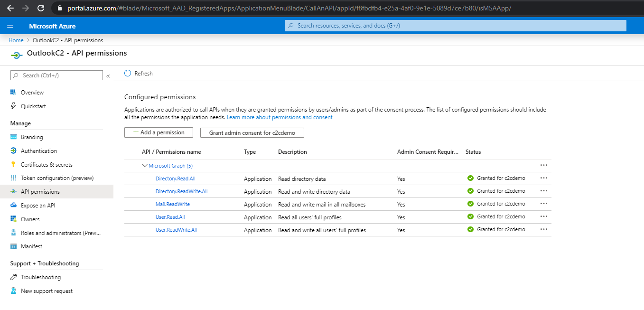The width and height of the screenshot is (644, 310).
Task: Open the ellipsis menu for Directory.Read.All
Action: 544,178
